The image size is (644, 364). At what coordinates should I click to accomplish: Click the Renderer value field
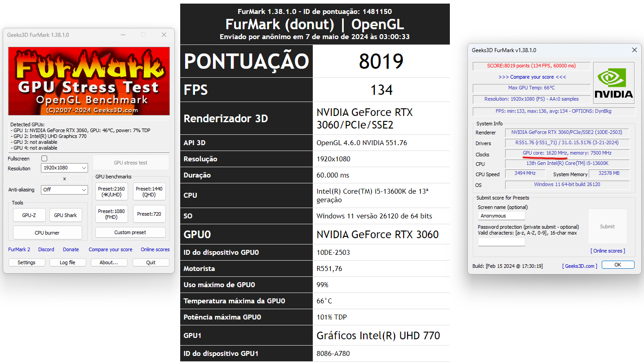coord(567,133)
